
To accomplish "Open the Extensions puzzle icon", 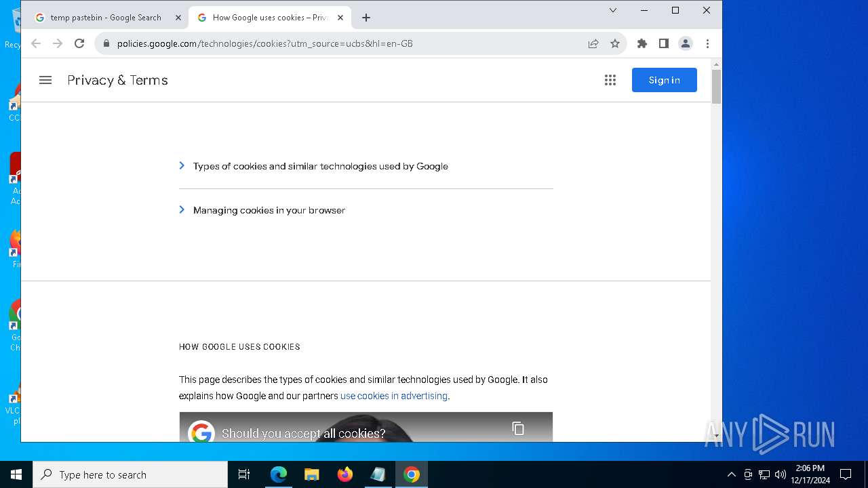I will (x=642, y=43).
